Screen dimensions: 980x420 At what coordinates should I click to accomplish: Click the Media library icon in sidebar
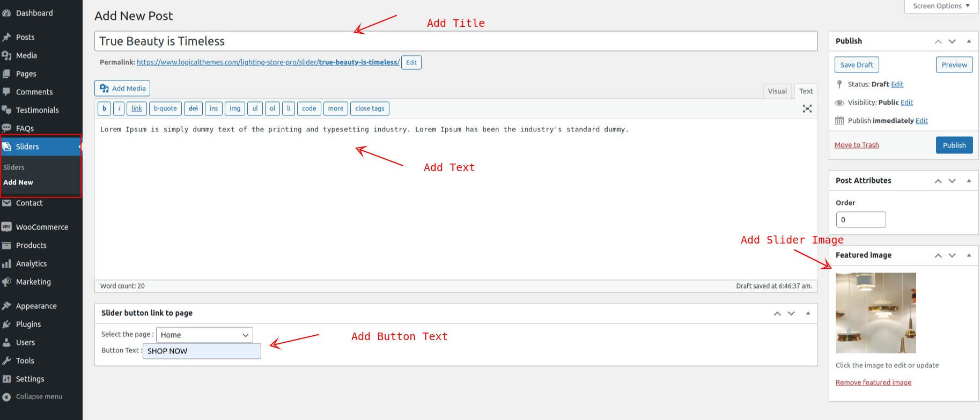click(x=6, y=55)
